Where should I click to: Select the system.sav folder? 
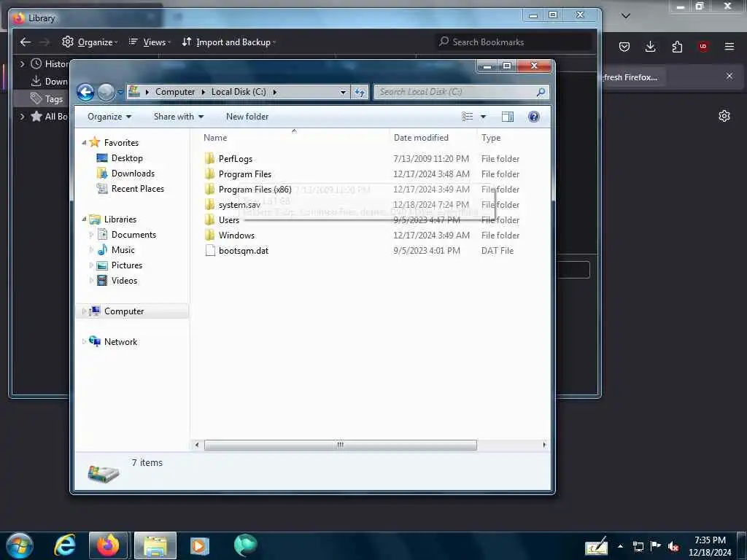[239, 205]
